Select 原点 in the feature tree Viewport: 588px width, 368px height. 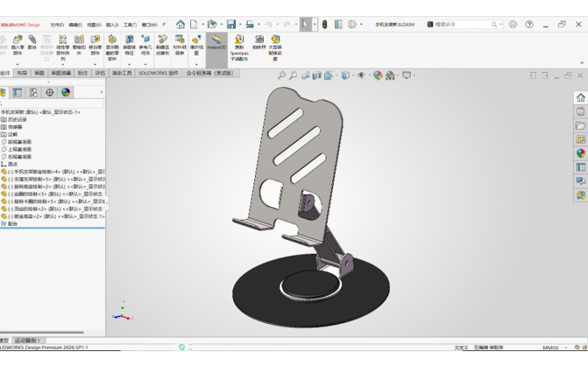(12, 164)
